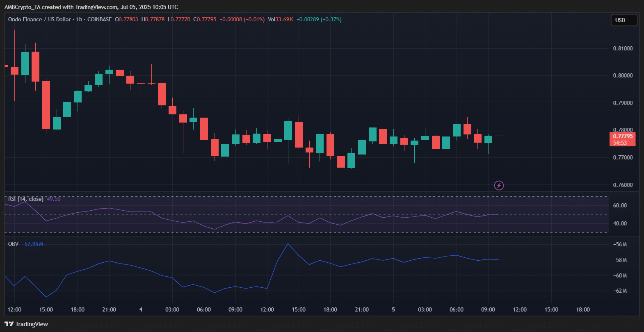Open the USD currency selector
This screenshot has height=332, width=644.
pos(624,20)
